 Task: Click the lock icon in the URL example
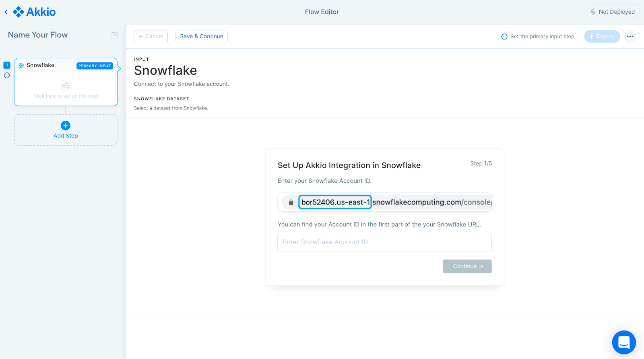[x=291, y=202]
